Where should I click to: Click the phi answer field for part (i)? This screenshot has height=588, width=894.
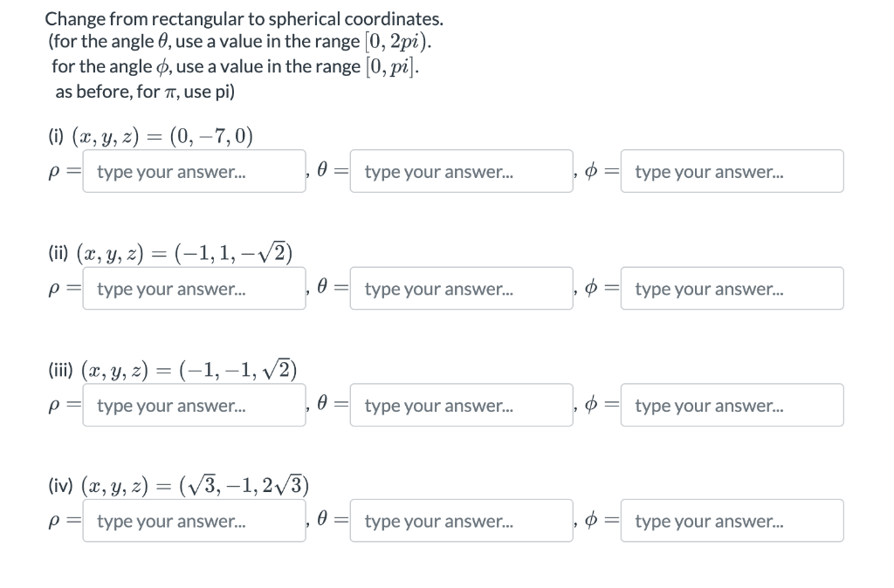732,171
